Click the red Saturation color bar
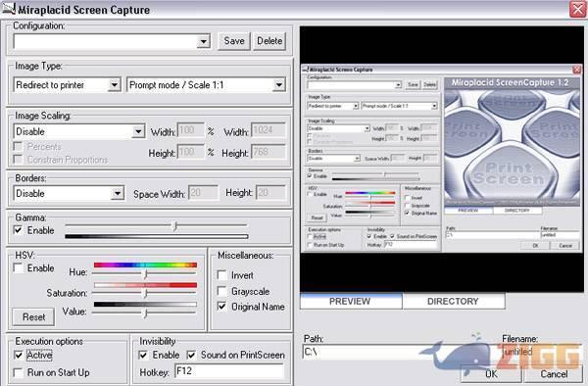Screen dimensions: 588x386 145,285
